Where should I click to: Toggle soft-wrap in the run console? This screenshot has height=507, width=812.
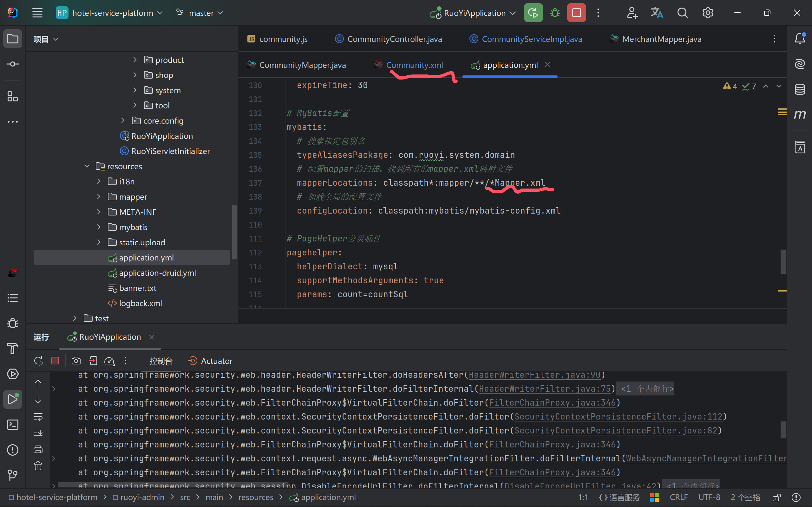[38, 417]
